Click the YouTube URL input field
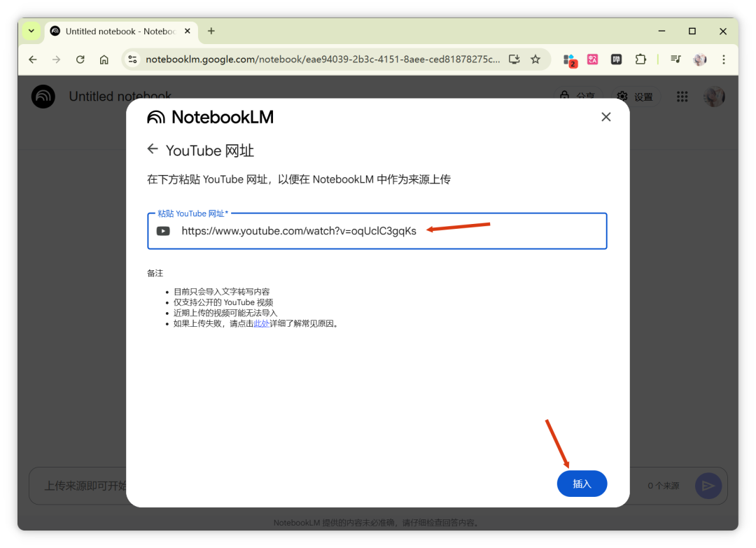This screenshot has height=548, width=756. [377, 231]
